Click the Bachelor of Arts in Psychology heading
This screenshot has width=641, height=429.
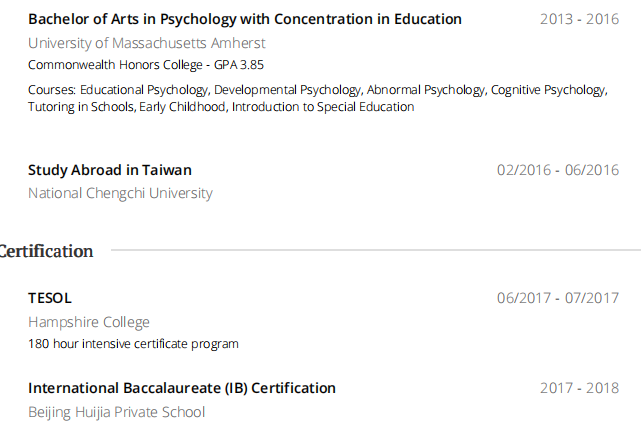(x=244, y=19)
